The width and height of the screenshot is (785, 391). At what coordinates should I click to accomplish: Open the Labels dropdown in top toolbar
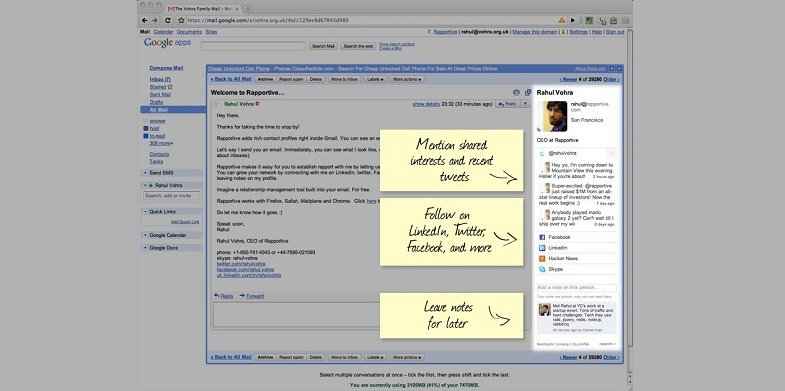point(375,79)
